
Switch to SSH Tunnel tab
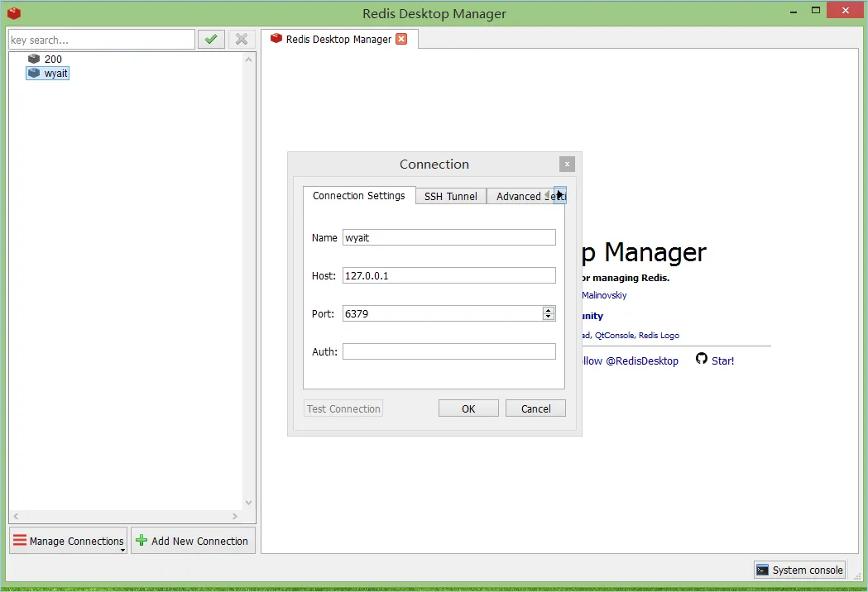(x=451, y=197)
